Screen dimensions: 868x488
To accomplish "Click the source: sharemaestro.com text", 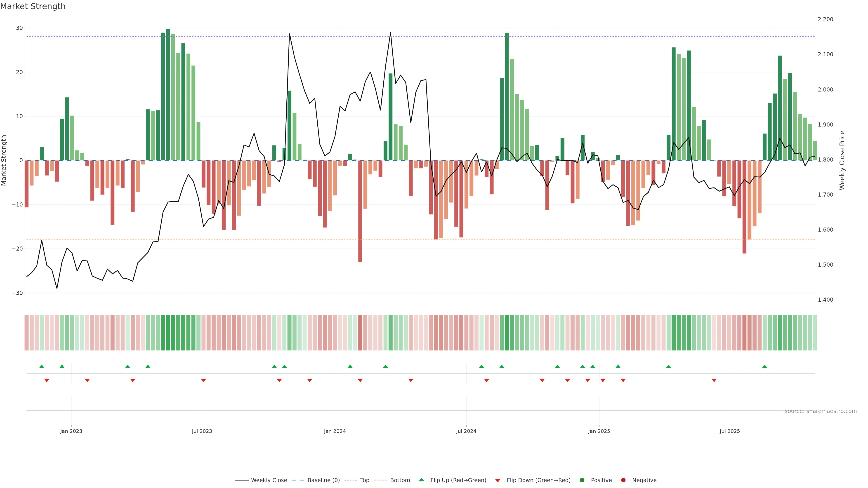I will [x=821, y=411].
